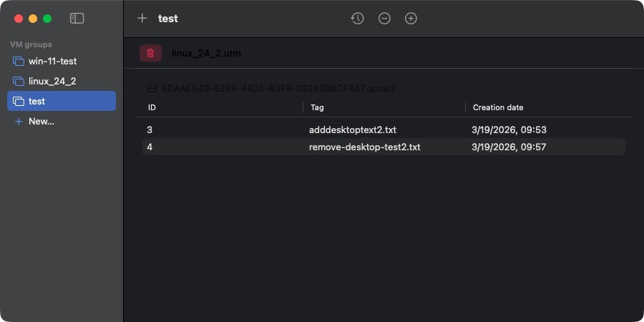The width and height of the screenshot is (644, 322).
Task: Select the remove-desktop-test2.txt snapshot row
Action: pos(364,147)
